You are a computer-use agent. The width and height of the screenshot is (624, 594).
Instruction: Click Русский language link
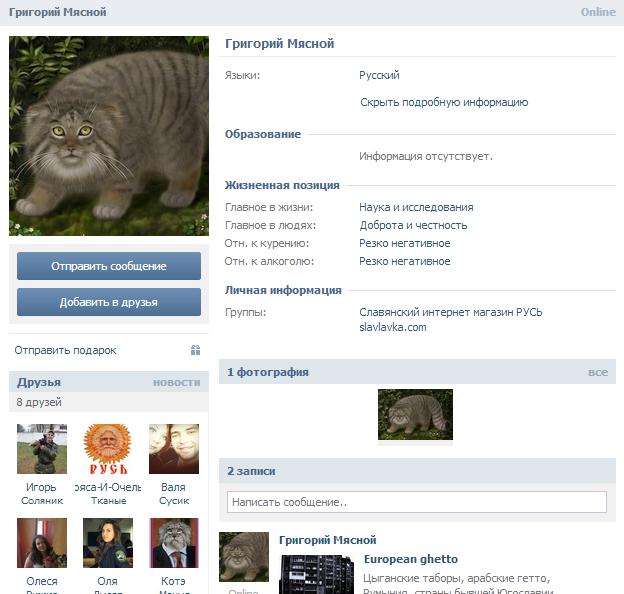pos(379,75)
